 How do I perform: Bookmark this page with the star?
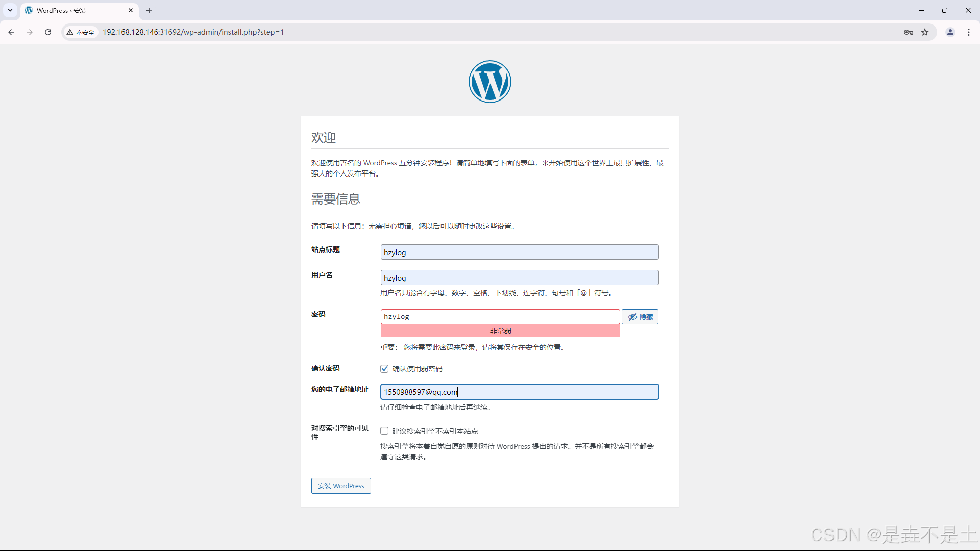pyautogui.click(x=925, y=32)
